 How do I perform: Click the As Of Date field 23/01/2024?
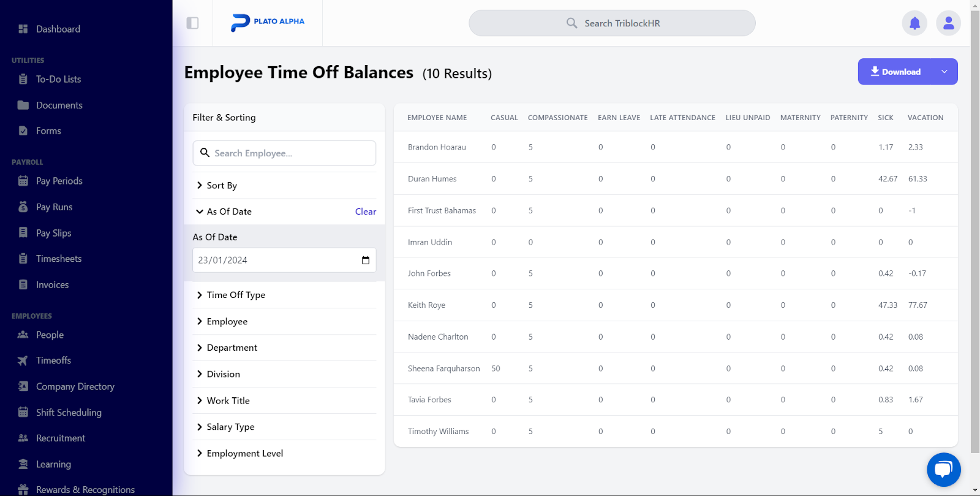coord(284,260)
